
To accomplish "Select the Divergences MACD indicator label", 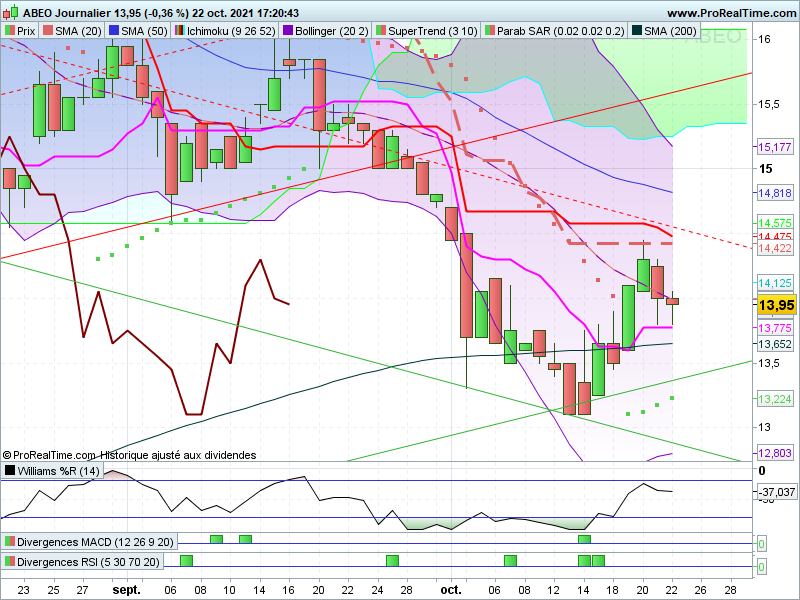I will point(95,541).
